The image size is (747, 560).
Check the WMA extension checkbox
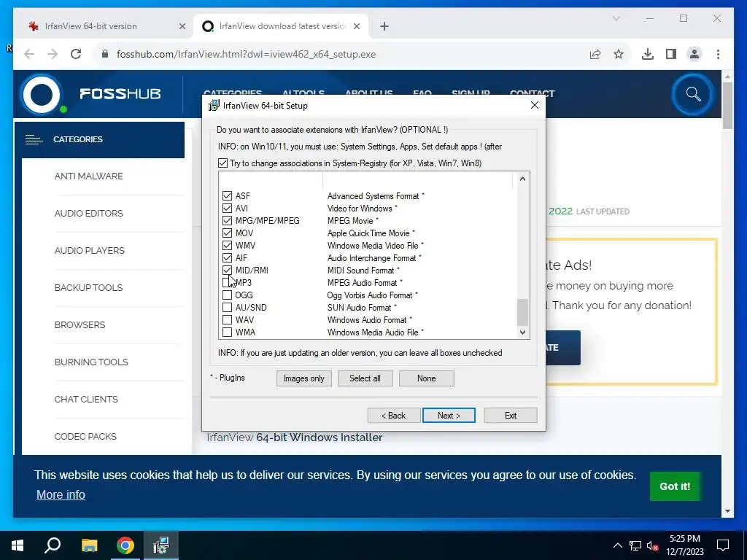pyautogui.click(x=228, y=332)
